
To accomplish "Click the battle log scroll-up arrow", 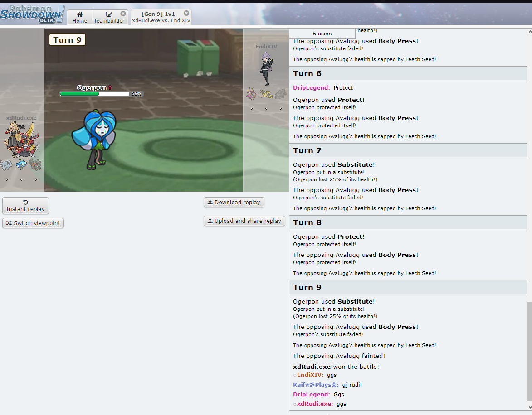I will [x=530, y=32].
